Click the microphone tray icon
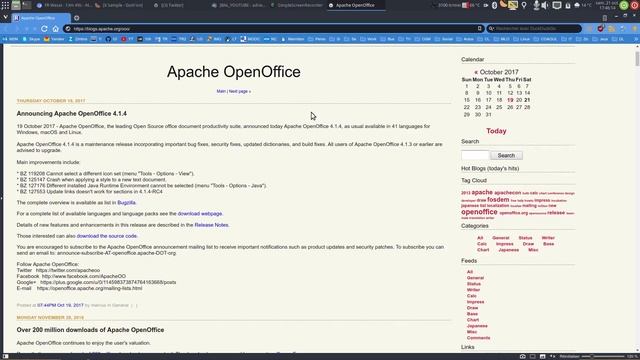Screen dimensions: 640x360 (536, 5)
